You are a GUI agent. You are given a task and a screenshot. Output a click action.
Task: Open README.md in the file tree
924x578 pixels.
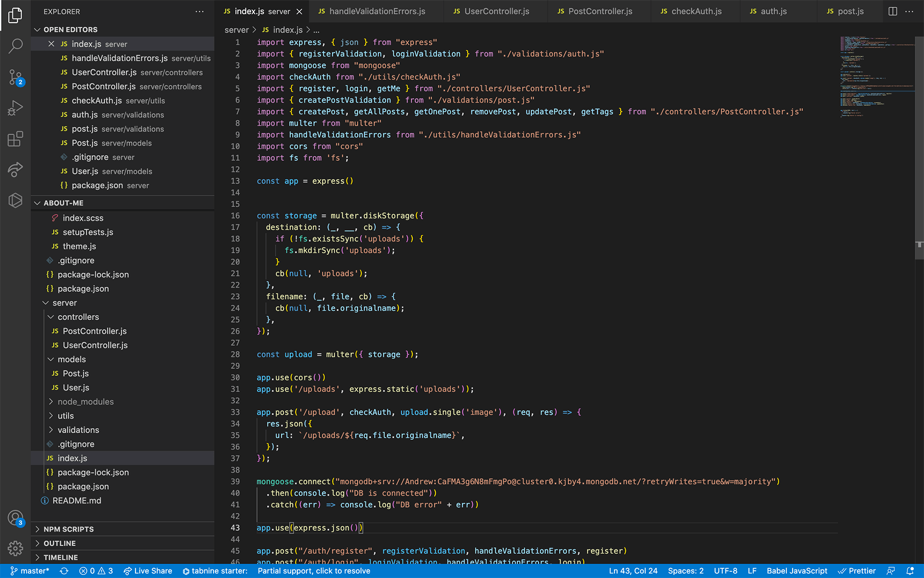click(122, 501)
